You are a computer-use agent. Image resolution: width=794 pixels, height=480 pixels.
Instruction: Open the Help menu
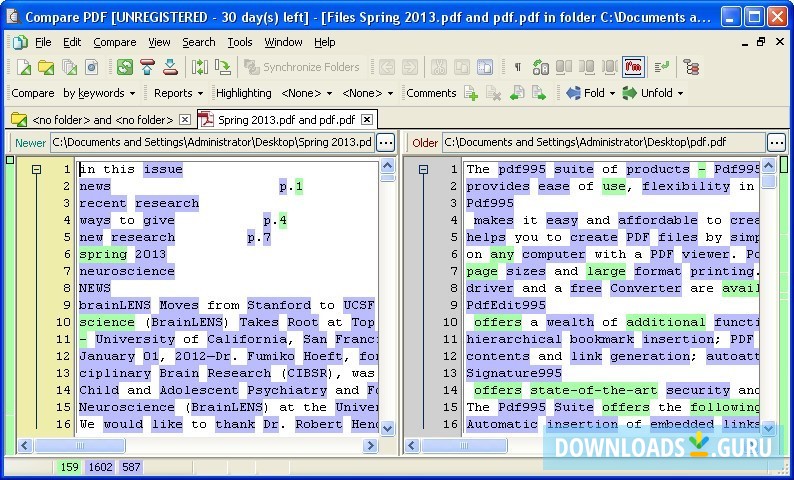pyautogui.click(x=325, y=43)
